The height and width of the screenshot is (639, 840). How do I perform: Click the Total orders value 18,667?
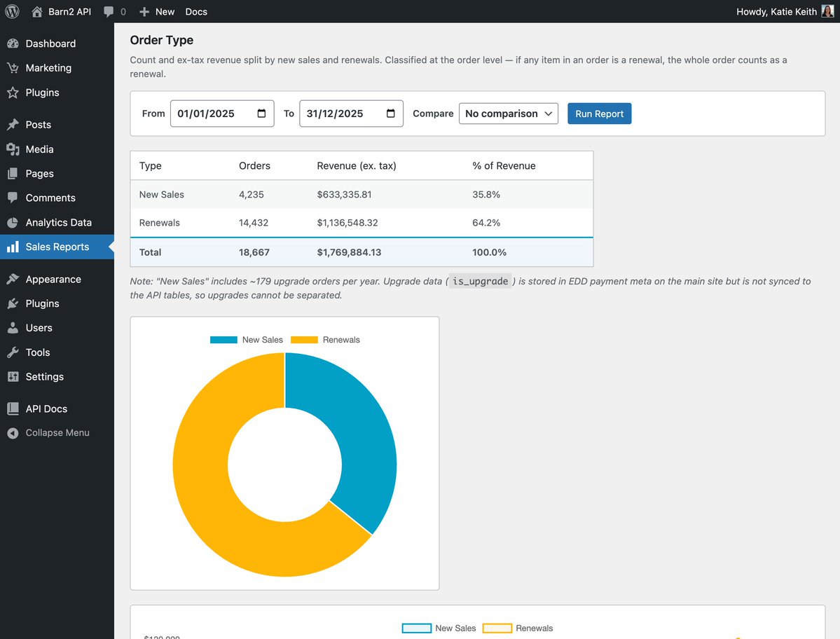(254, 252)
